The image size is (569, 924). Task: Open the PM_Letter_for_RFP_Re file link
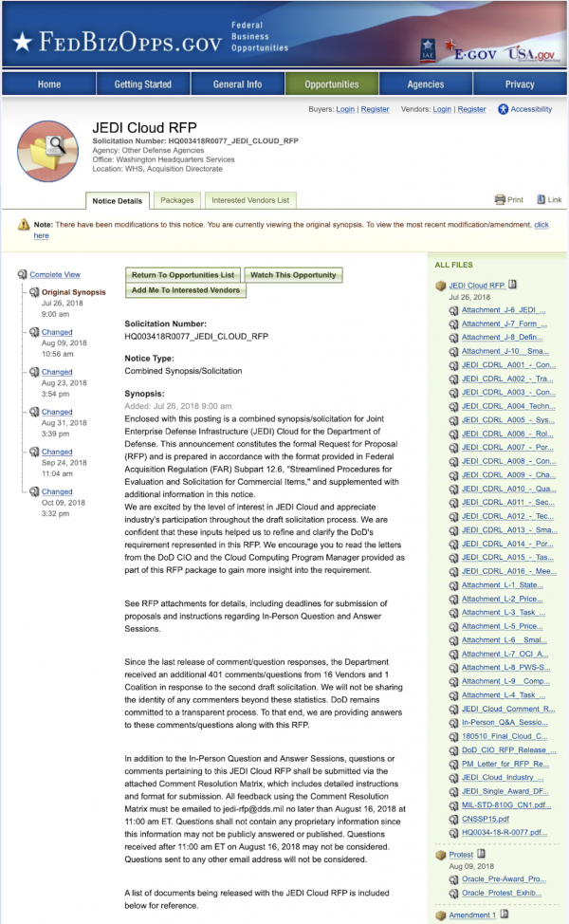click(x=505, y=765)
